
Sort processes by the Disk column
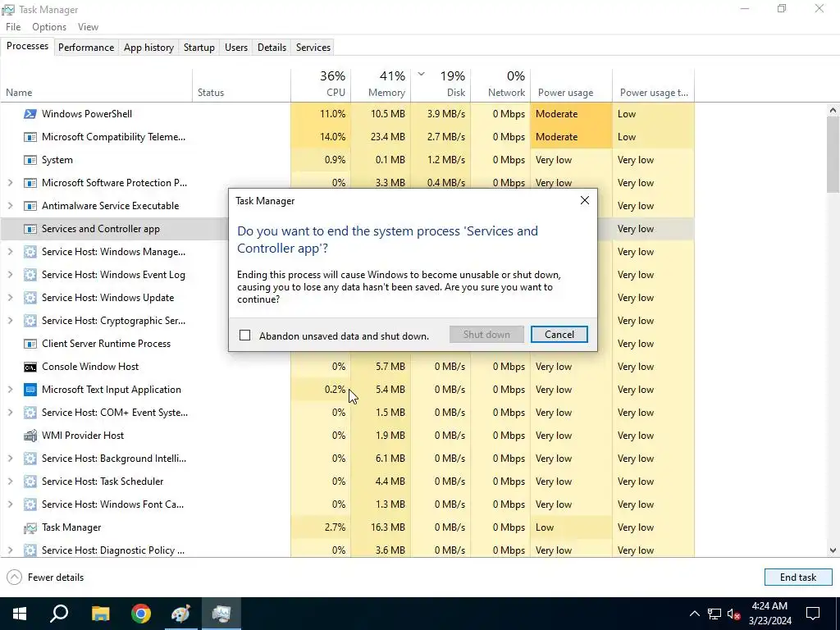click(441, 84)
